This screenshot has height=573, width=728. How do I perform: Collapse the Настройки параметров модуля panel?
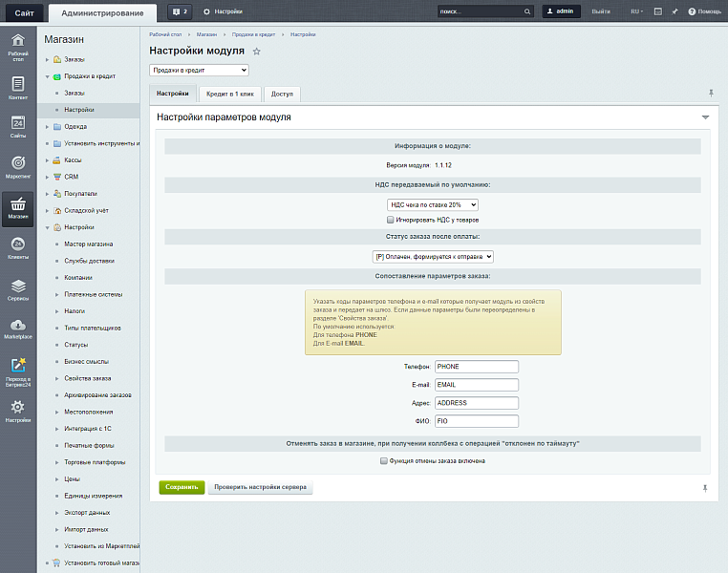pyautogui.click(x=705, y=117)
